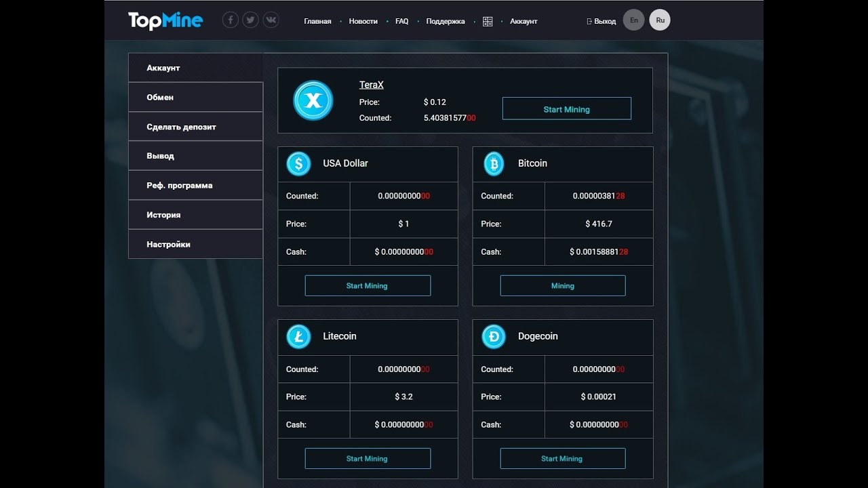This screenshot has width=868, height=488.
Task: Start Mining for Dogecoin
Action: [563, 459]
